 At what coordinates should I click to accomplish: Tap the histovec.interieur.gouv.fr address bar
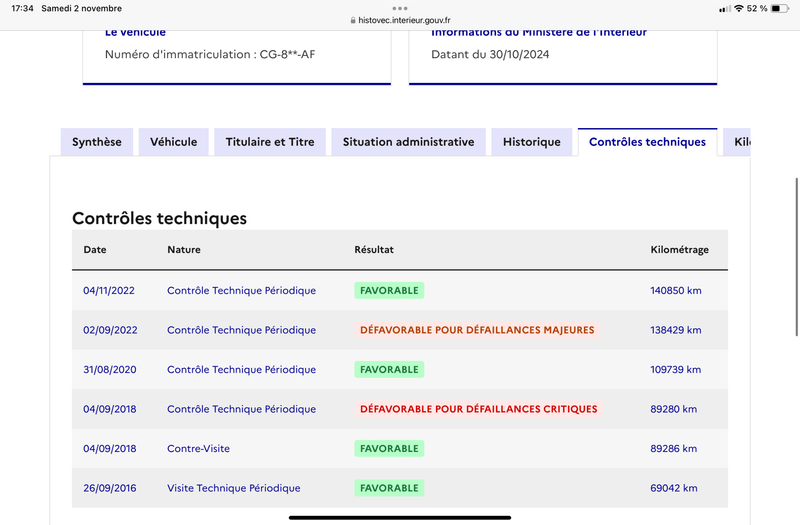pyautogui.click(x=400, y=20)
